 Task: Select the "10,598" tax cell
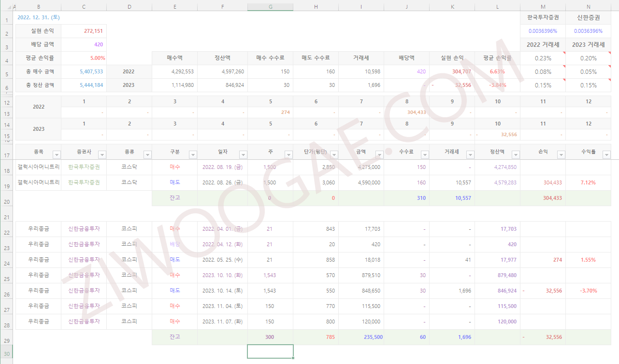coord(361,71)
